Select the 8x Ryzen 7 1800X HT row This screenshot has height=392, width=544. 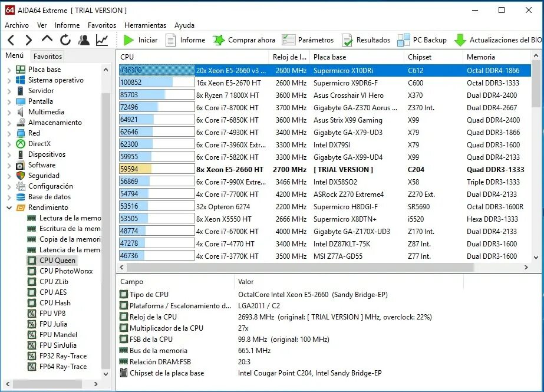pos(325,95)
